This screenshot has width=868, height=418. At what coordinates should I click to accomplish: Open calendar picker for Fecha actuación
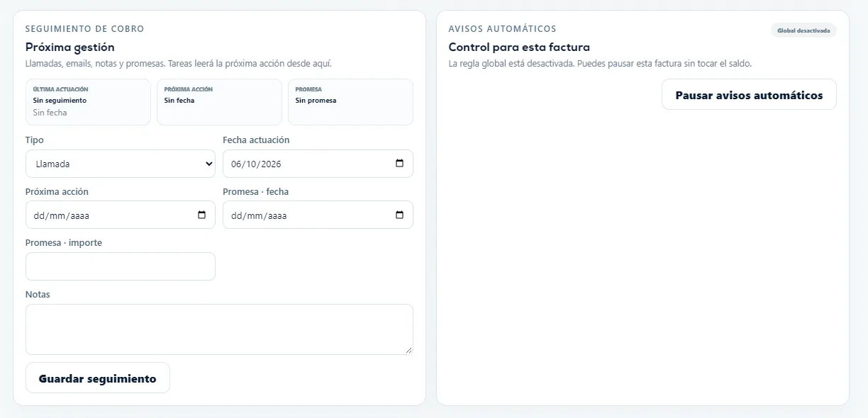[399, 164]
